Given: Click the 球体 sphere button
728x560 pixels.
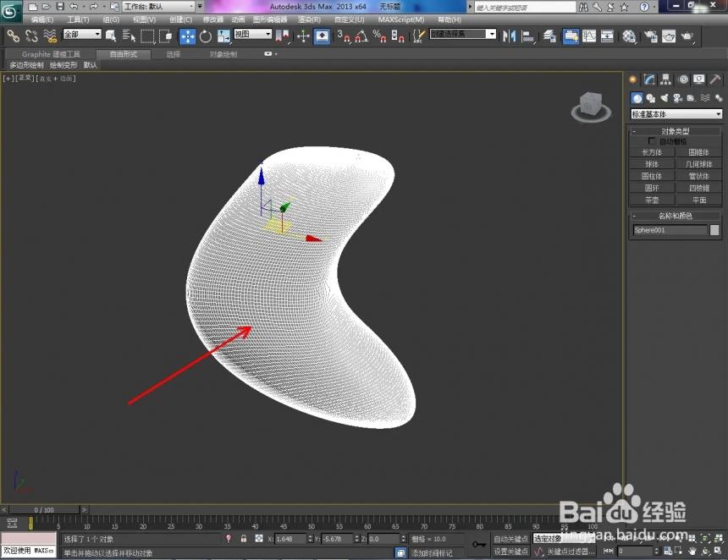Looking at the screenshot, I should point(652,164).
